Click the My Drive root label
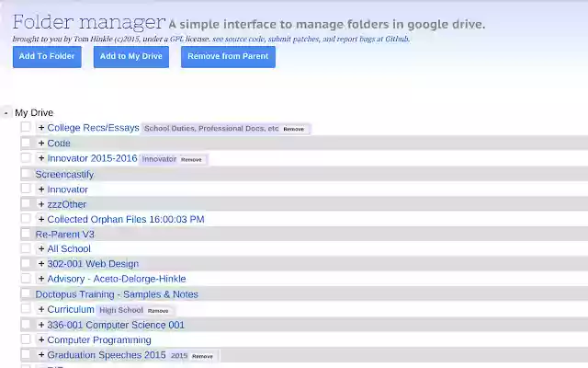The image size is (588, 368). pyautogui.click(x=34, y=112)
